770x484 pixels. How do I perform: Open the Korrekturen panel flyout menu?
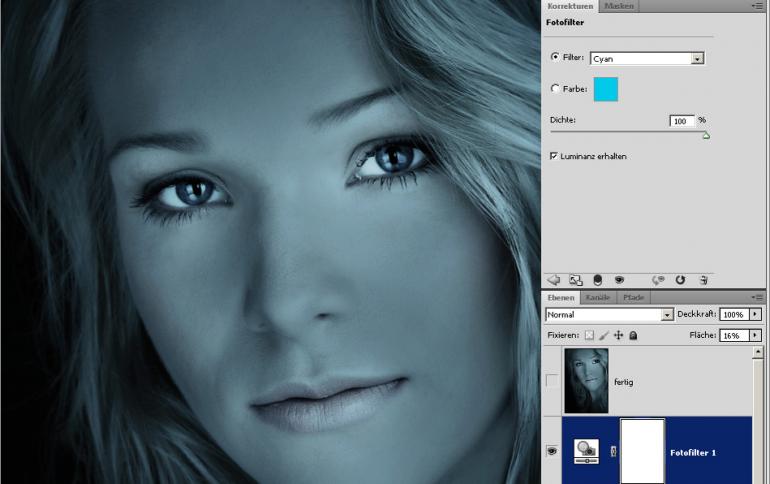[x=757, y=6]
